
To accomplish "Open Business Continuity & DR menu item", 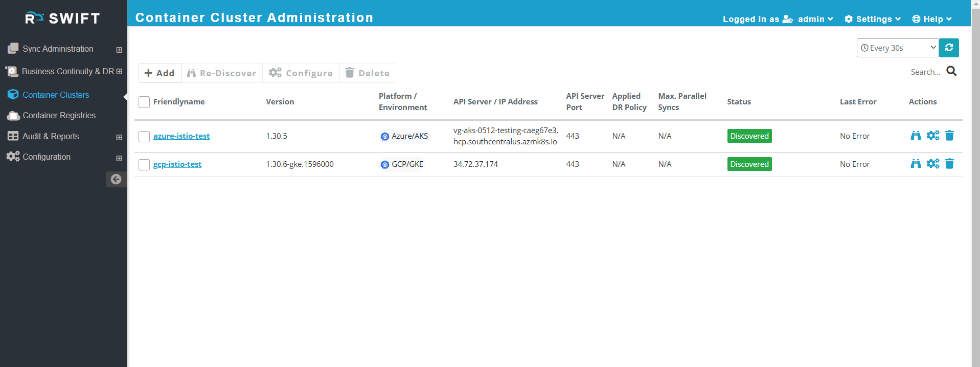I will pos(67,71).
